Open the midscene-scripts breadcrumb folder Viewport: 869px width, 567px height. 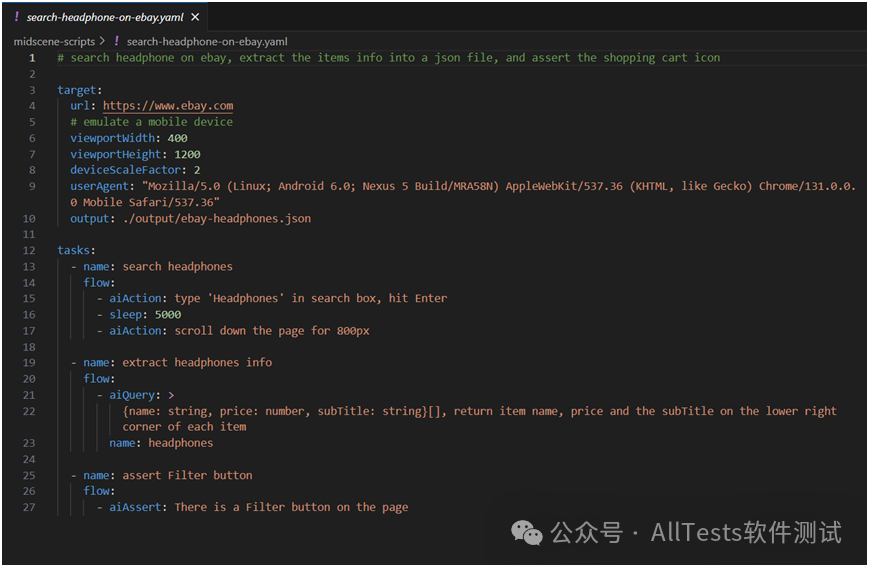[x=54, y=42]
